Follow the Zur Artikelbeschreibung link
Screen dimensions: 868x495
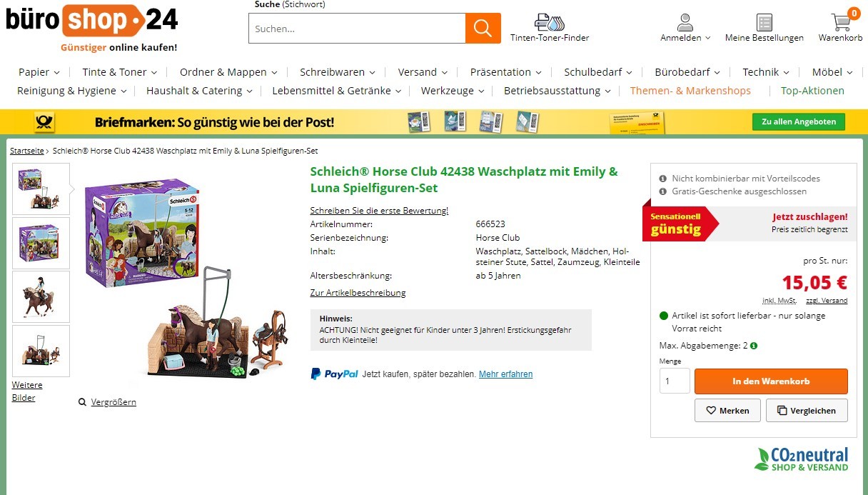tap(358, 293)
